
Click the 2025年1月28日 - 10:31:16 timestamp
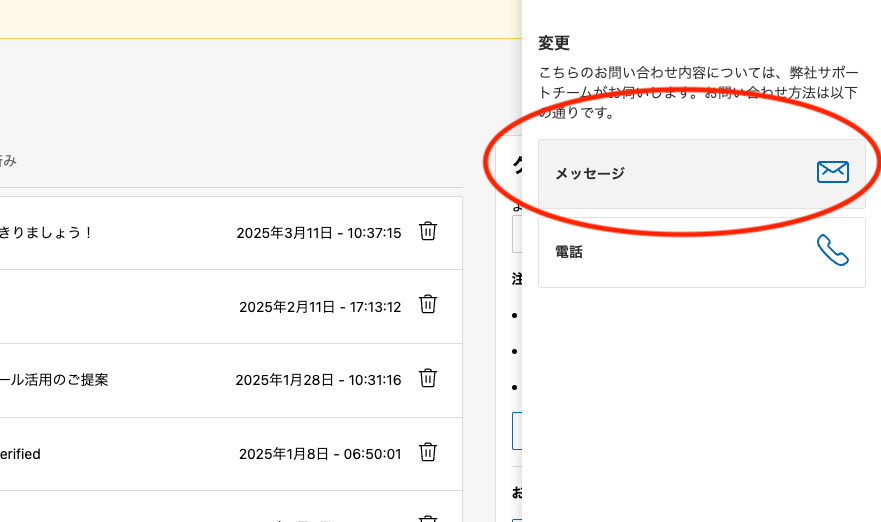318,380
